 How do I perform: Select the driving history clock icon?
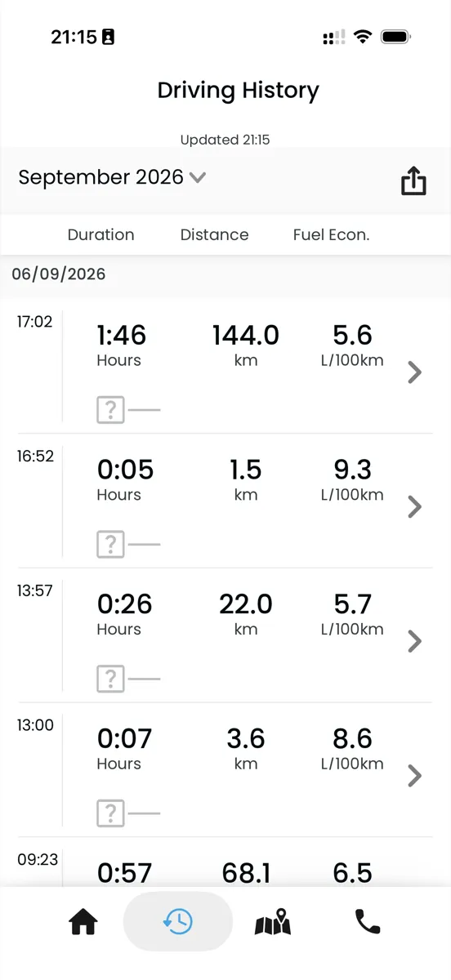(x=178, y=922)
